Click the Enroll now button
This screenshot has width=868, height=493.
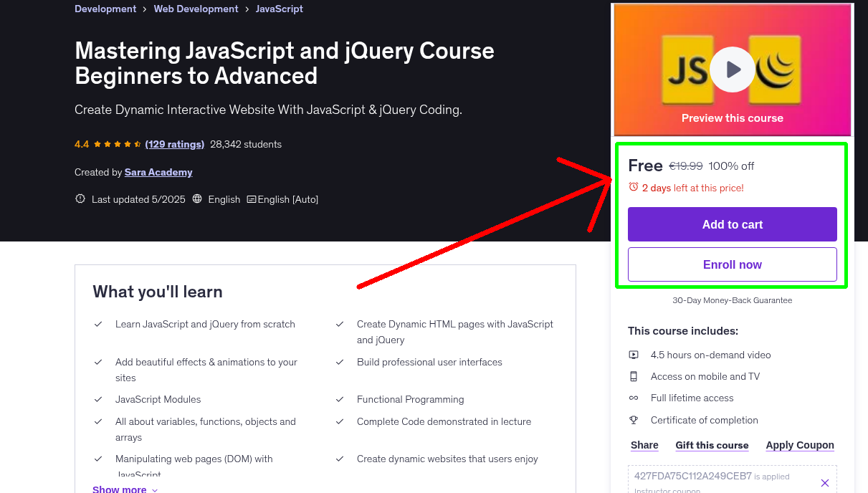tap(732, 264)
